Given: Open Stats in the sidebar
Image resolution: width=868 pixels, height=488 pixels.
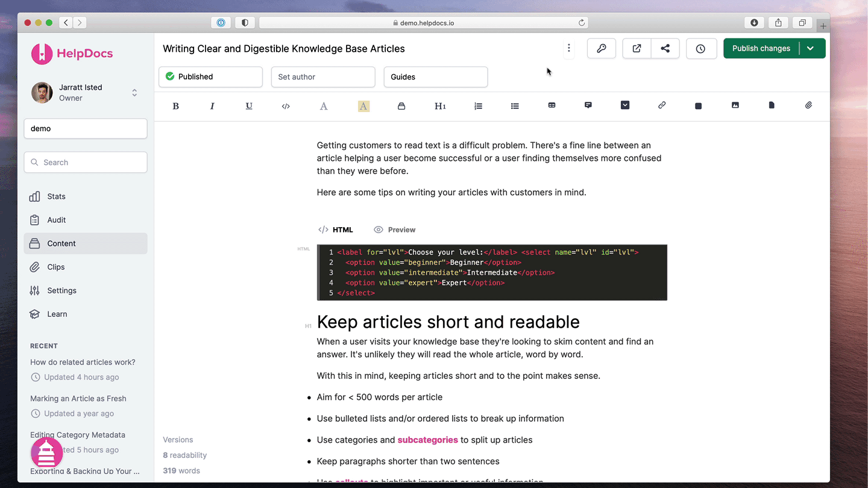Looking at the screenshot, I should (x=86, y=196).
